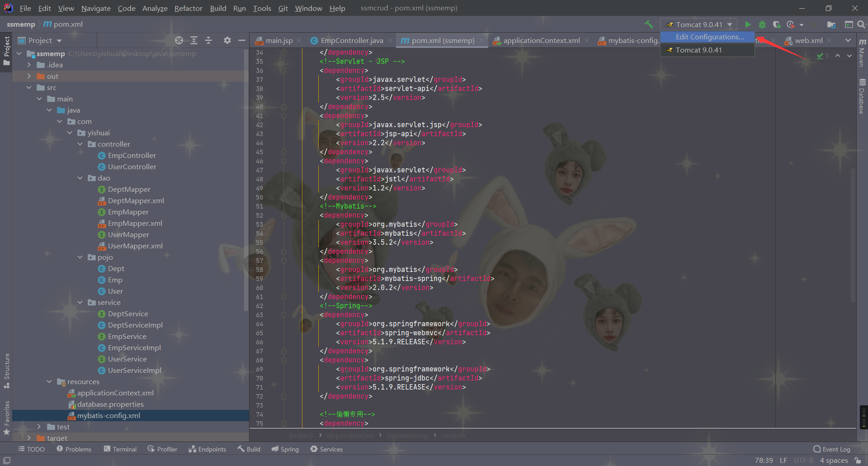The image size is (868, 466).
Task: Open the Refactor menu
Action: pyautogui.click(x=188, y=8)
